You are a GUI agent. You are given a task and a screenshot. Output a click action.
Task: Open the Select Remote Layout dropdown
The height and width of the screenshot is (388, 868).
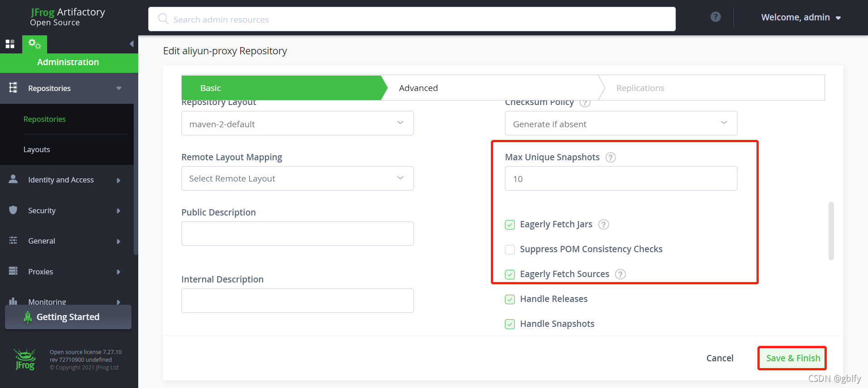pos(297,178)
